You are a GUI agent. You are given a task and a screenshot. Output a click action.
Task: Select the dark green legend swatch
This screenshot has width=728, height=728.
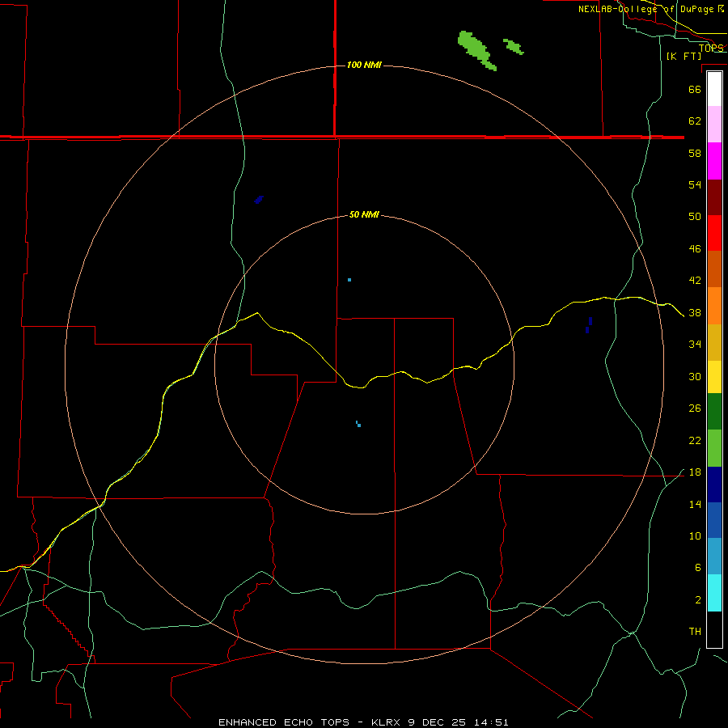coord(714,412)
